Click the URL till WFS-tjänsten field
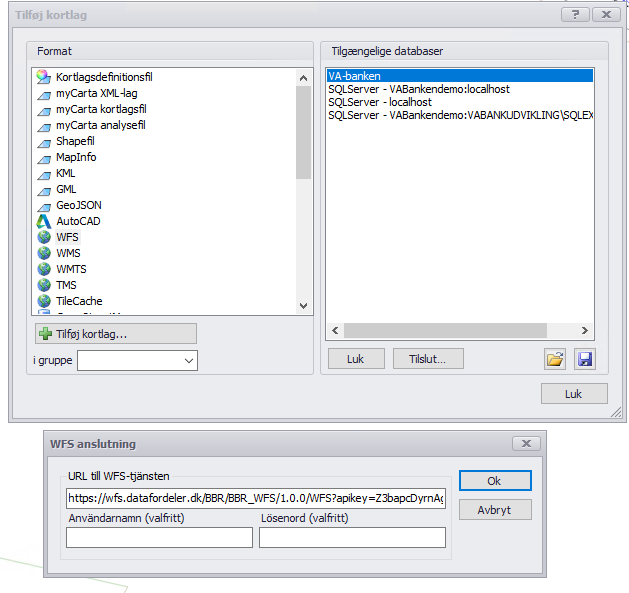Image resolution: width=629 pixels, height=593 pixels. point(255,498)
